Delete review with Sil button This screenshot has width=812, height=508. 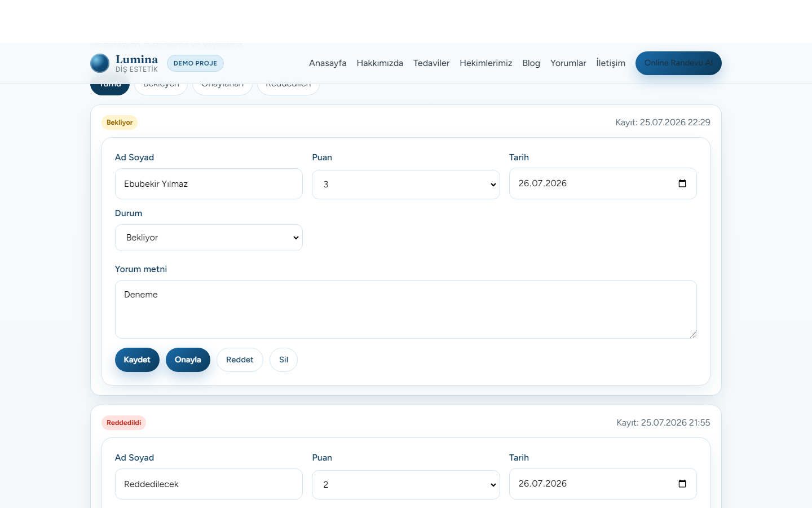pos(284,360)
